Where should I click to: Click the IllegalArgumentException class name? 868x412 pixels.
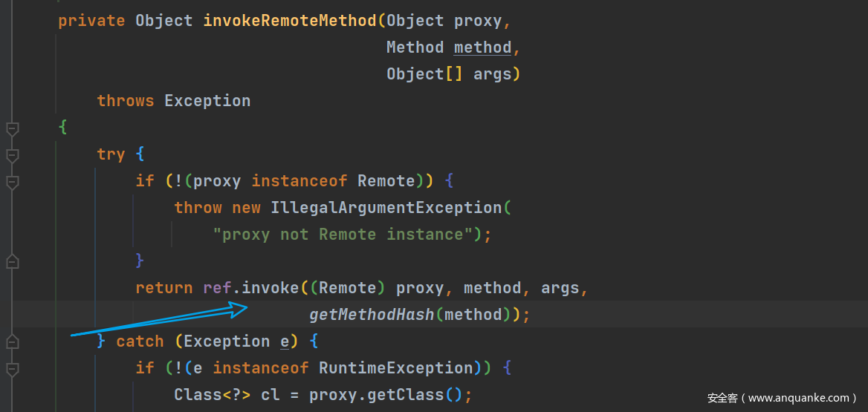(386, 208)
